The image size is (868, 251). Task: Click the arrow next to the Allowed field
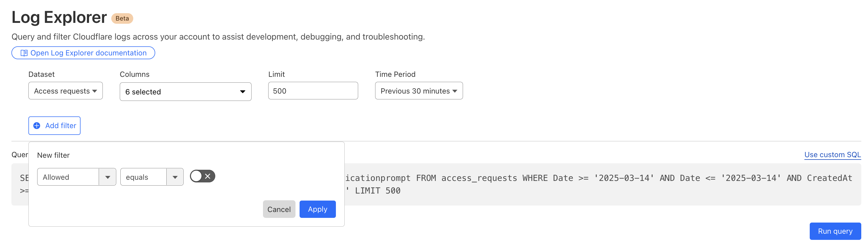107,177
